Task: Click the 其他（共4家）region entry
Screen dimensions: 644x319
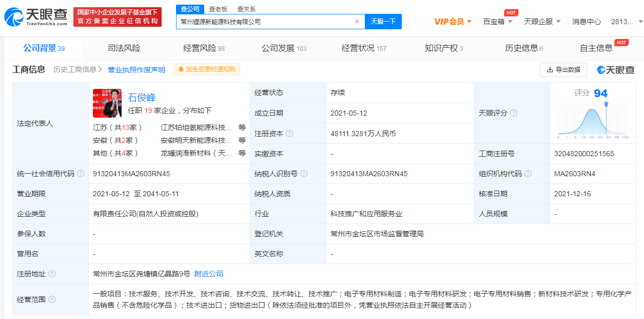Action: point(115,153)
